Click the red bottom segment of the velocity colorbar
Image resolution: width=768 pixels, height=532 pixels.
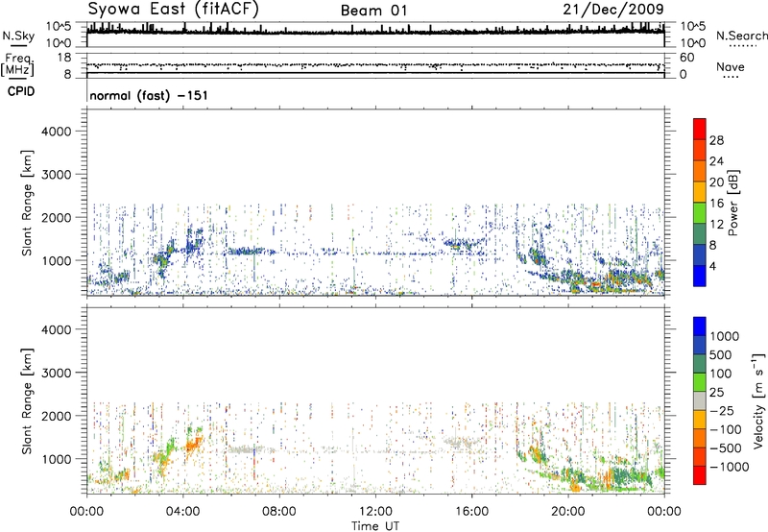(x=700, y=475)
